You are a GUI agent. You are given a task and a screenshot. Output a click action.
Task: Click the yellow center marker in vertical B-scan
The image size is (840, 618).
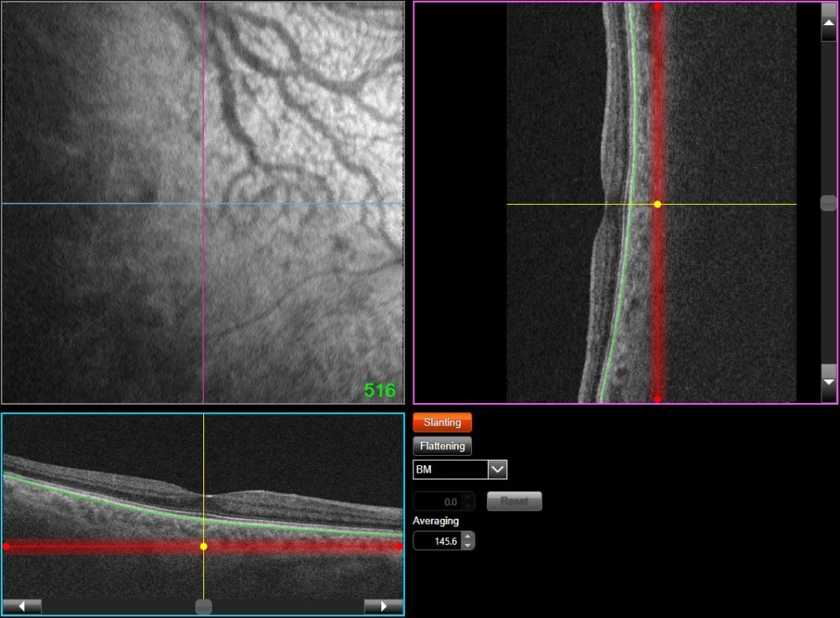[x=658, y=204]
